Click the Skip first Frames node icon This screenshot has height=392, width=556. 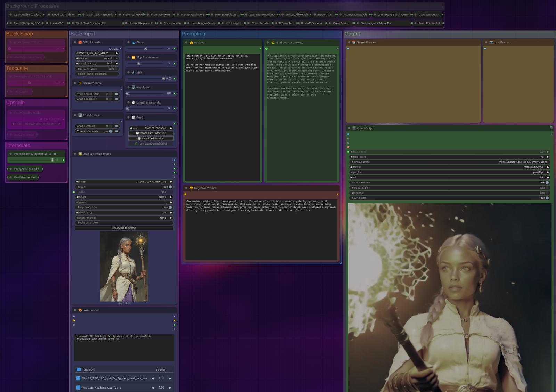[133, 57]
